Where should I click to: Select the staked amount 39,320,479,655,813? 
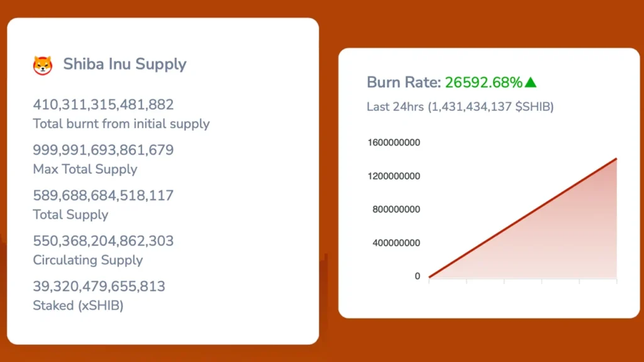pyautogui.click(x=99, y=287)
